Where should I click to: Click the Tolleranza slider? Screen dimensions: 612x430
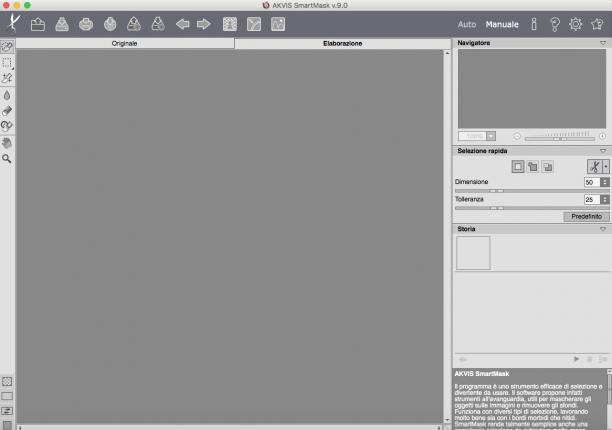point(532,208)
